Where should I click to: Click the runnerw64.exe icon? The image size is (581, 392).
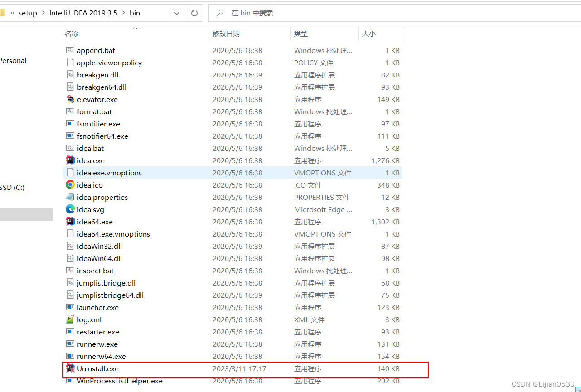tap(70, 356)
